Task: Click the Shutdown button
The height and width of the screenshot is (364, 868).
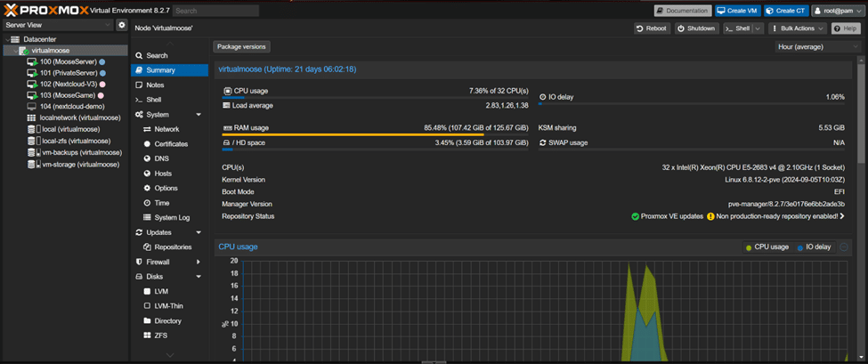Action: pyautogui.click(x=697, y=28)
